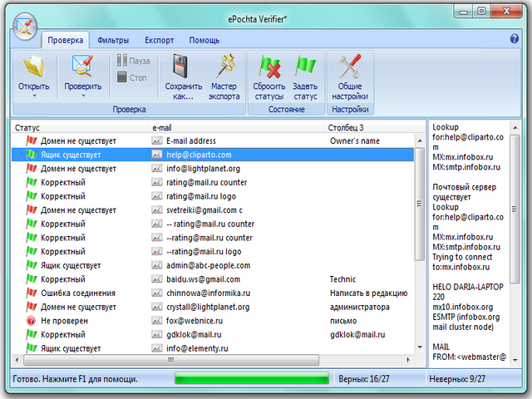Click question status icon of fox@webnice.ru
This screenshot has width=532, height=399.
coord(31,320)
